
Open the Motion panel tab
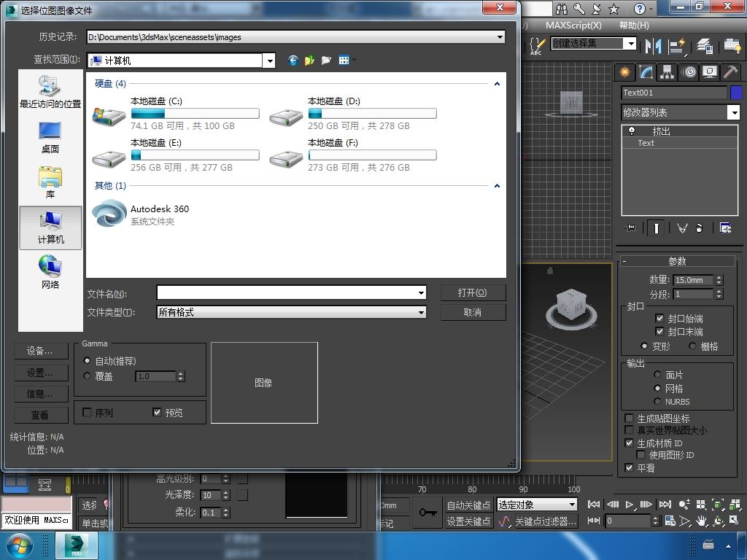pyautogui.click(x=689, y=72)
